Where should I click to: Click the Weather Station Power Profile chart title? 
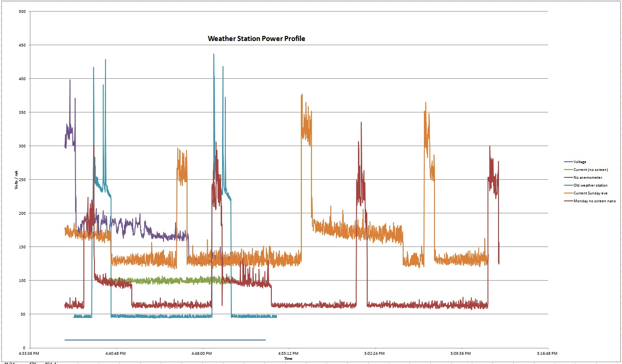(x=256, y=39)
